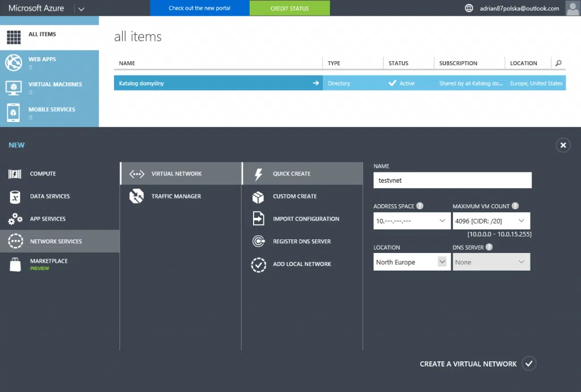The height and width of the screenshot is (392, 581).
Task: Open Custom Create box icon
Action: coord(258,197)
